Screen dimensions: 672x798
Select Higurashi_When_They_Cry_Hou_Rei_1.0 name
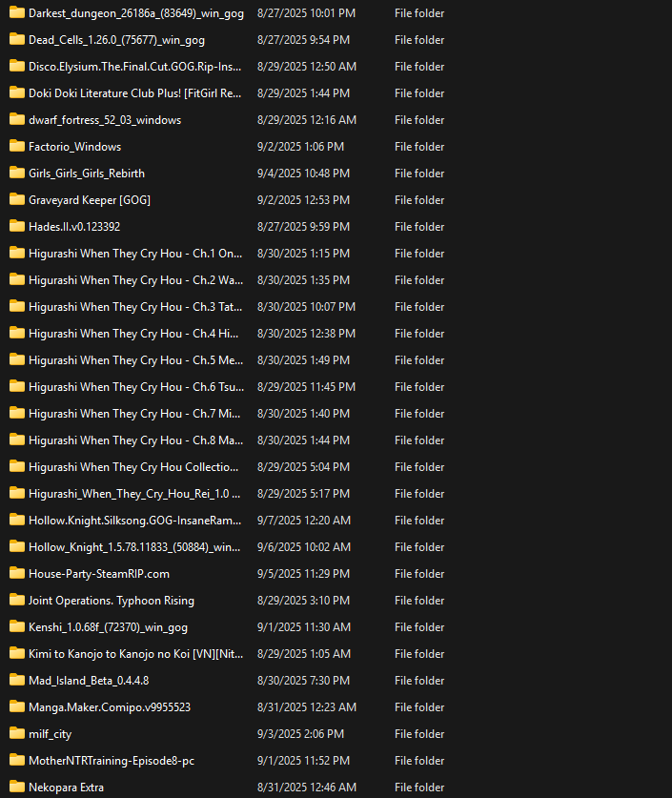[134, 494]
